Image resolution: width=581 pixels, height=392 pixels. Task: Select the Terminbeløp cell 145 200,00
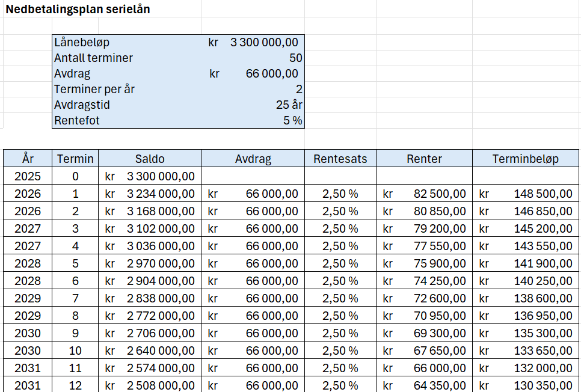526,228
